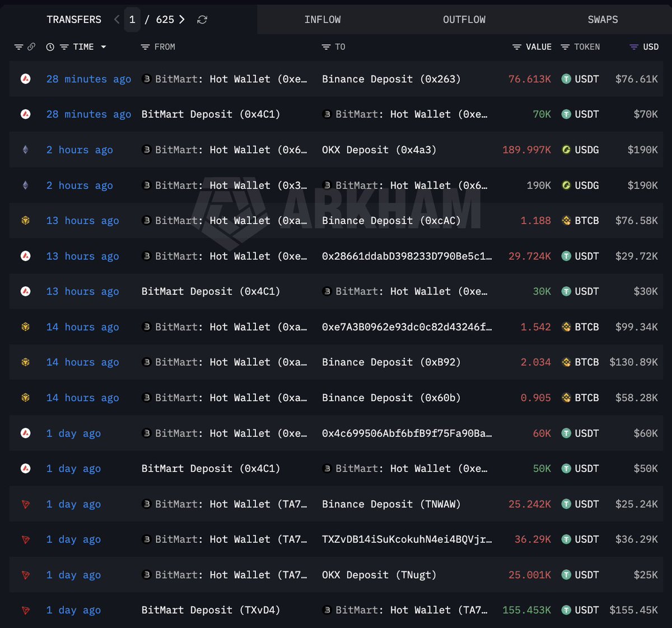Click the refresh transfers icon
The width and height of the screenshot is (672, 628).
202,20
